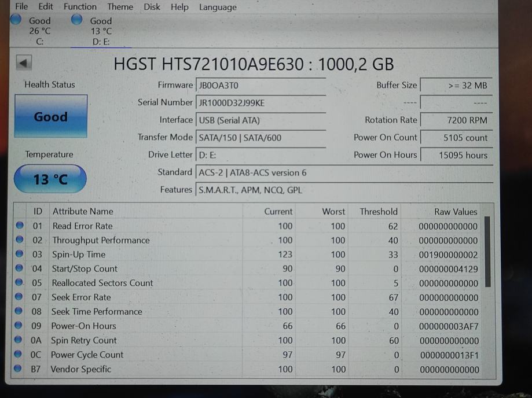Click the Firmware field JB0OA3T0

click(x=261, y=86)
